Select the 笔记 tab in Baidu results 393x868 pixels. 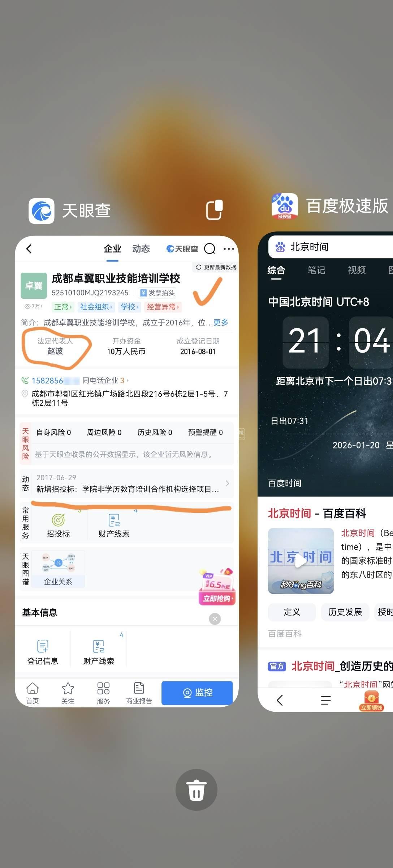316,270
